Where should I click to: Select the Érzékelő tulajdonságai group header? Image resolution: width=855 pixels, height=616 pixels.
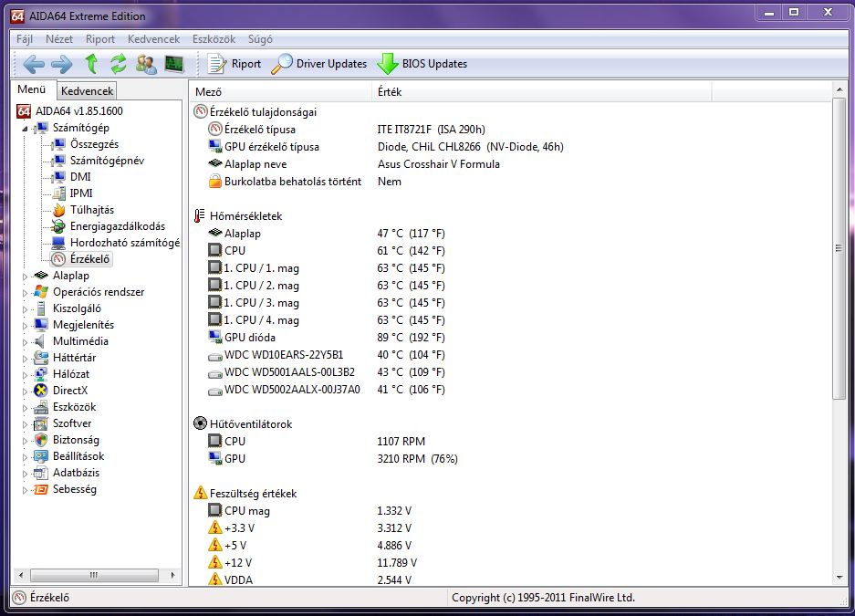point(255,111)
